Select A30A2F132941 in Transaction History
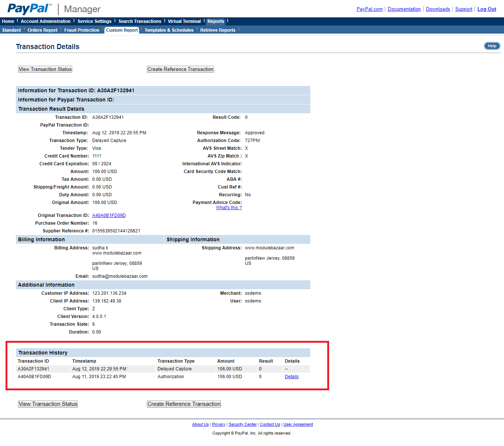The width and height of the screenshot is (504, 446). click(x=34, y=369)
